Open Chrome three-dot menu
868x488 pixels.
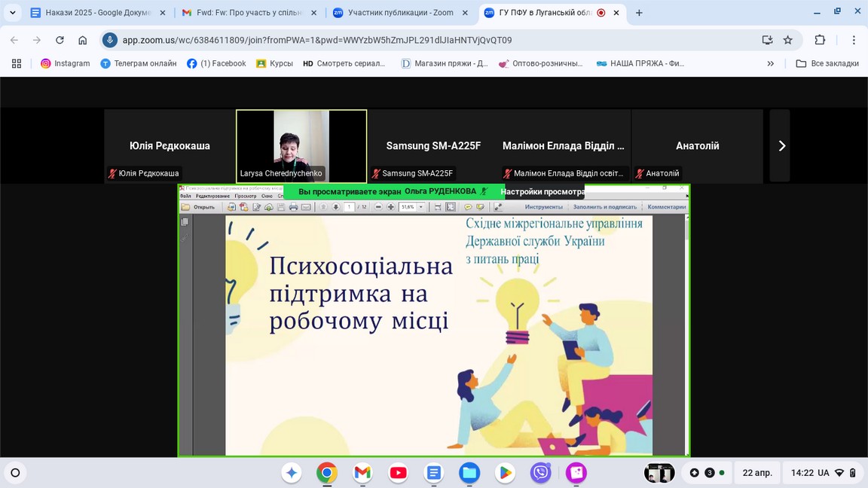pyautogui.click(x=854, y=40)
